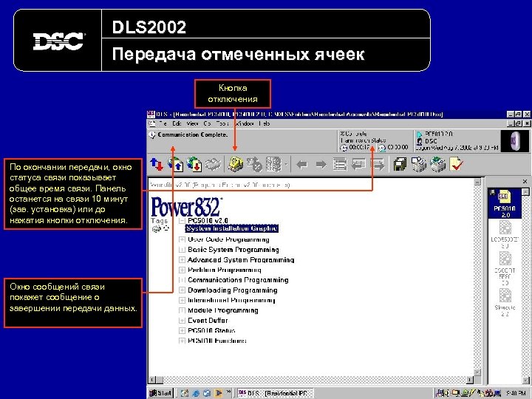Expand the International Programming node
The height and width of the screenshot is (399, 532).
182,300
